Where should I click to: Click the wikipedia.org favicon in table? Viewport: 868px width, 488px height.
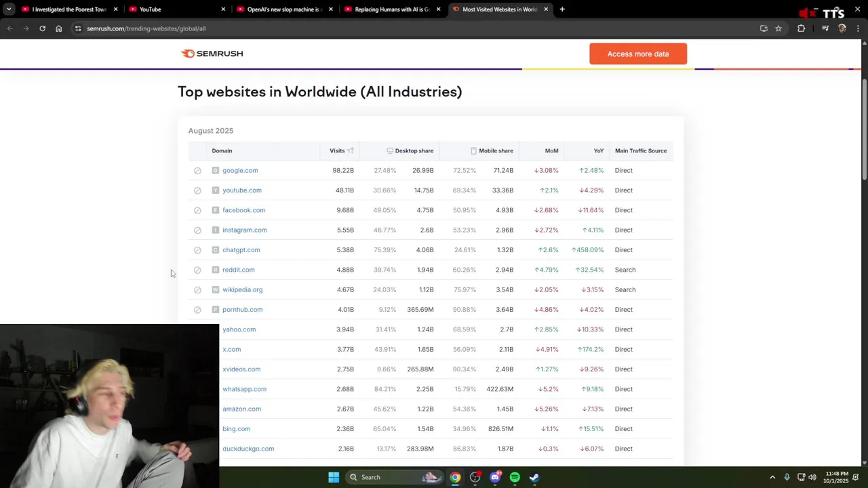(216, 290)
